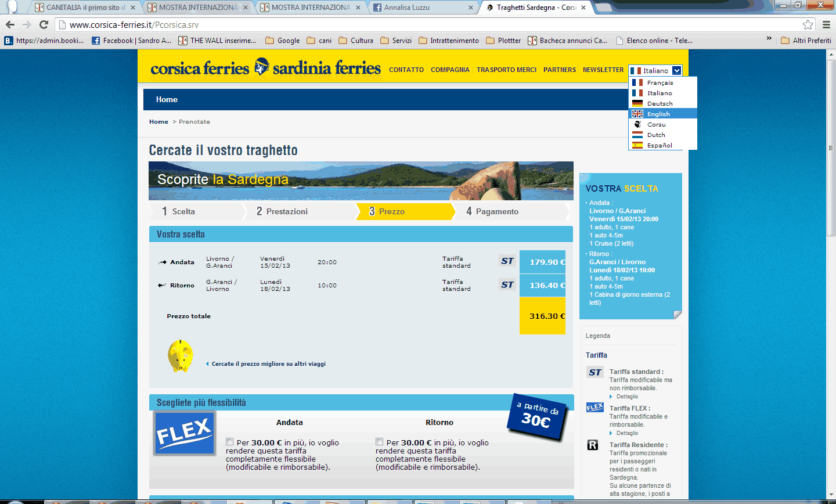The image size is (836, 504).
Task: Click 'Cercate il prezzo migliore su altri viaggi'
Action: point(268,364)
